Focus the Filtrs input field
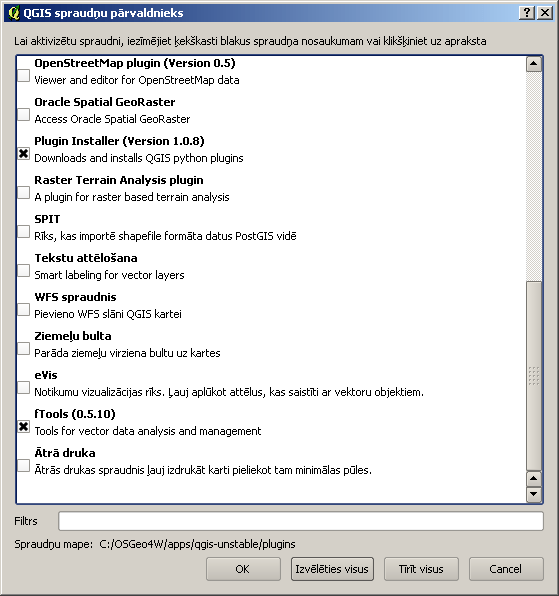Viewport: 559px width, 596px height. click(301, 521)
